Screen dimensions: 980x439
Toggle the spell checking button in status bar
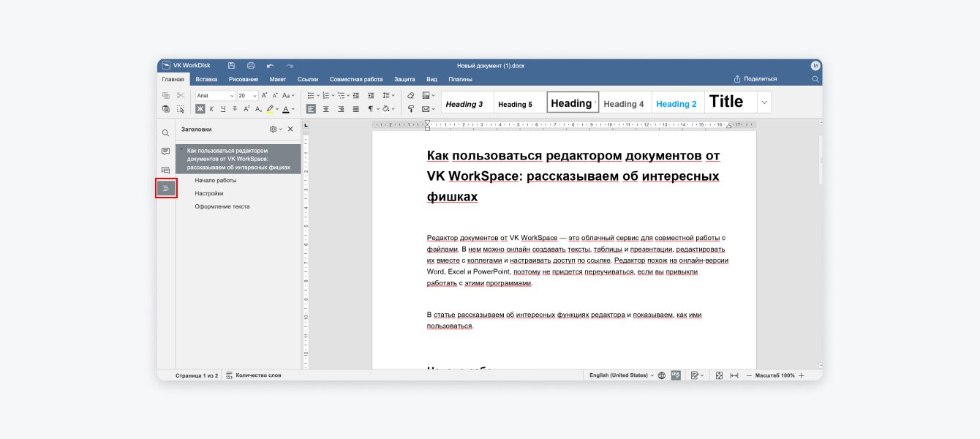click(676, 375)
